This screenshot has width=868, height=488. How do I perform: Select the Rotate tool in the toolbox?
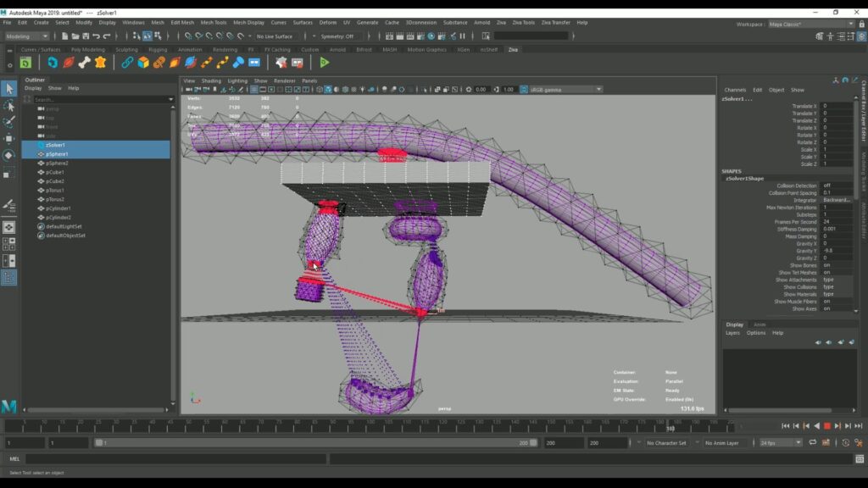[x=8, y=156]
